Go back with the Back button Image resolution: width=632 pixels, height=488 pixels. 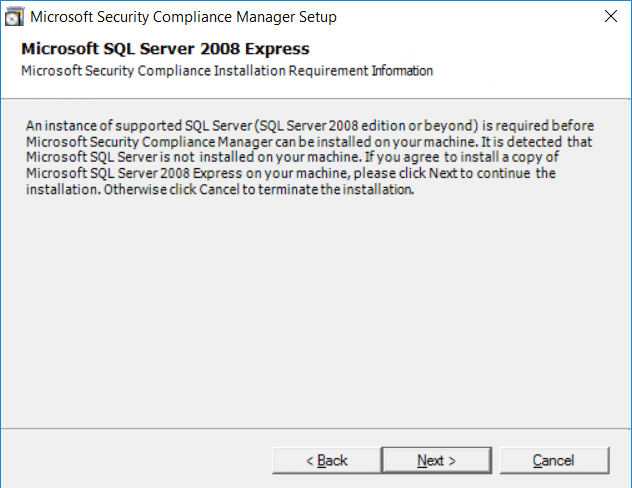click(326, 460)
